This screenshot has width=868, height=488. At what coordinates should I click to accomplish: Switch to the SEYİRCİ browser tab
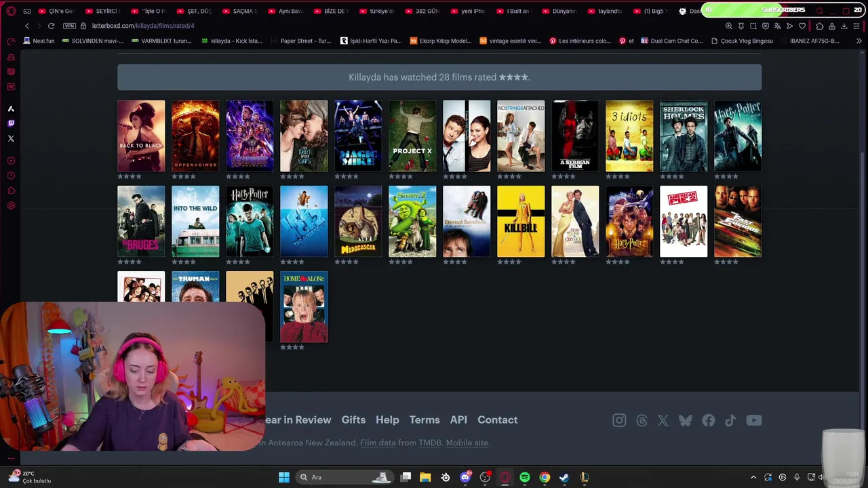click(102, 11)
